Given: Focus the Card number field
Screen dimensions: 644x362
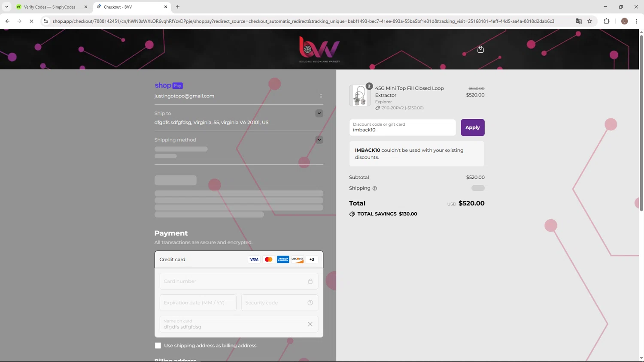Looking at the screenshot, I should coord(239,281).
